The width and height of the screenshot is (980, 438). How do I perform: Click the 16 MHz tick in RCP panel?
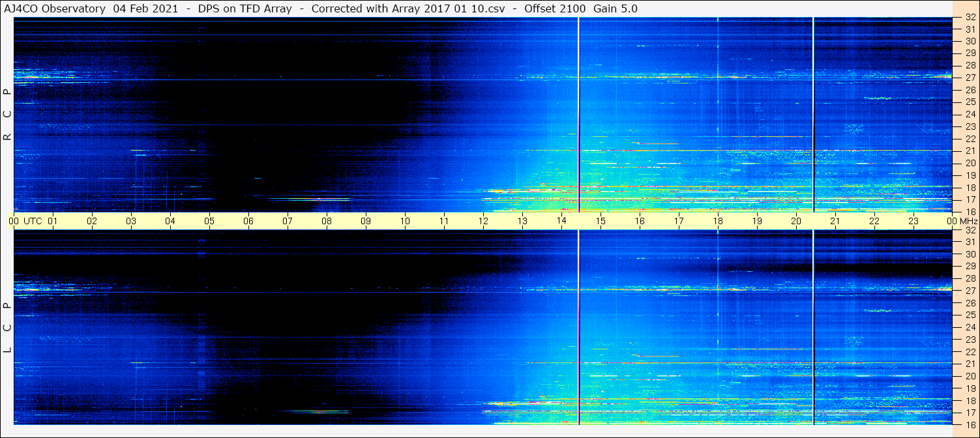(970, 212)
